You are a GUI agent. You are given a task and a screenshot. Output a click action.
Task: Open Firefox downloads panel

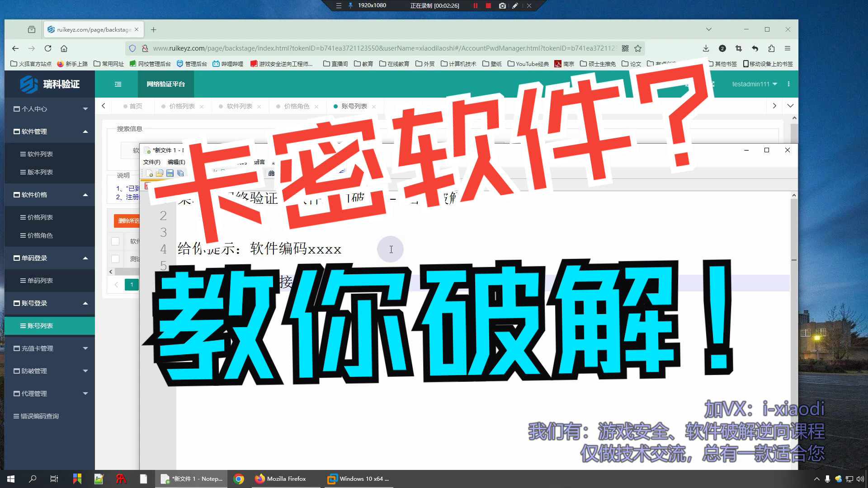[x=706, y=48]
